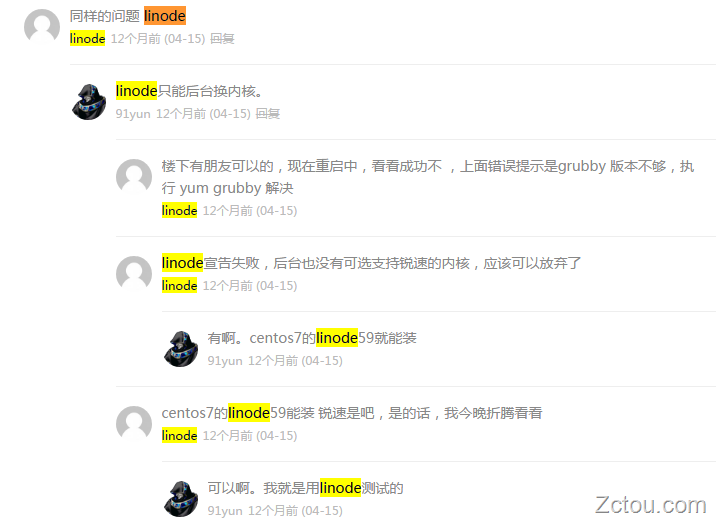716x521 pixels.
Task: Click the avatar beside 'linode宣告失败' comment
Action: tap(134, 274)
